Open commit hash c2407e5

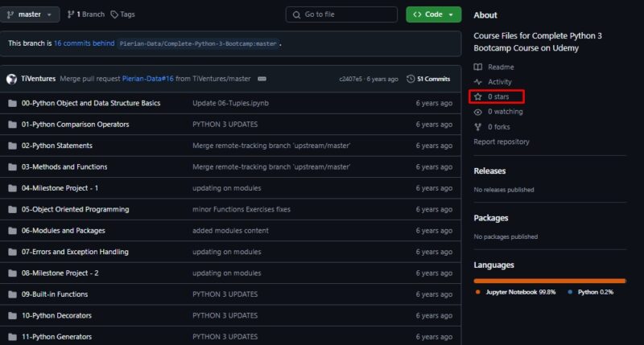pos(350,79)
